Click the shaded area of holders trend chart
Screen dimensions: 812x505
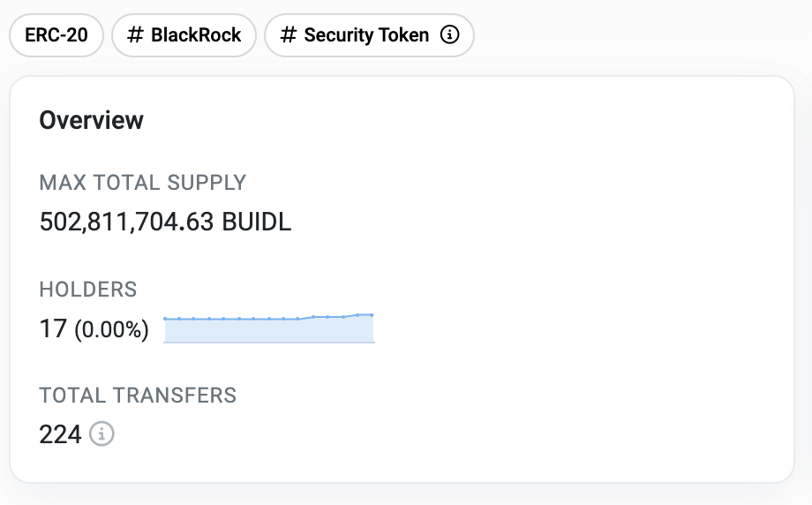[x=265, y=331]
